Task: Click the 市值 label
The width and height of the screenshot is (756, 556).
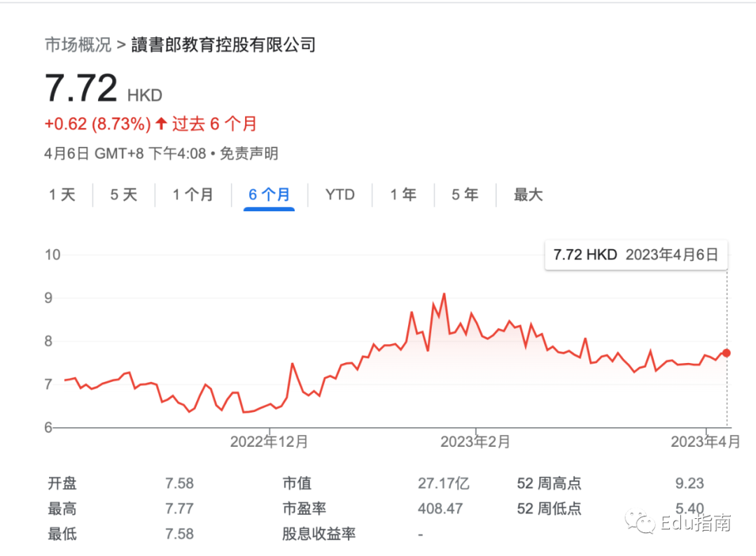Action: point(297,483)
